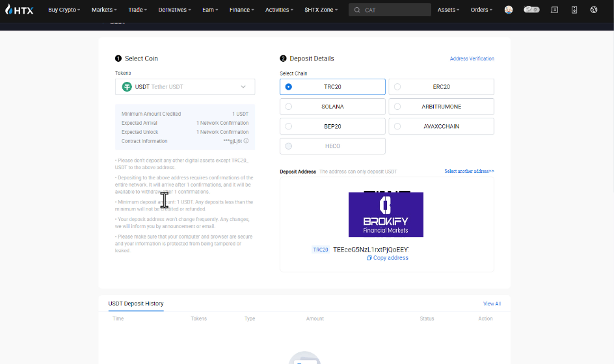Expand the Buy Crypto menu
Viewport: 614px width, 364px height.
[x=64, y=10]
